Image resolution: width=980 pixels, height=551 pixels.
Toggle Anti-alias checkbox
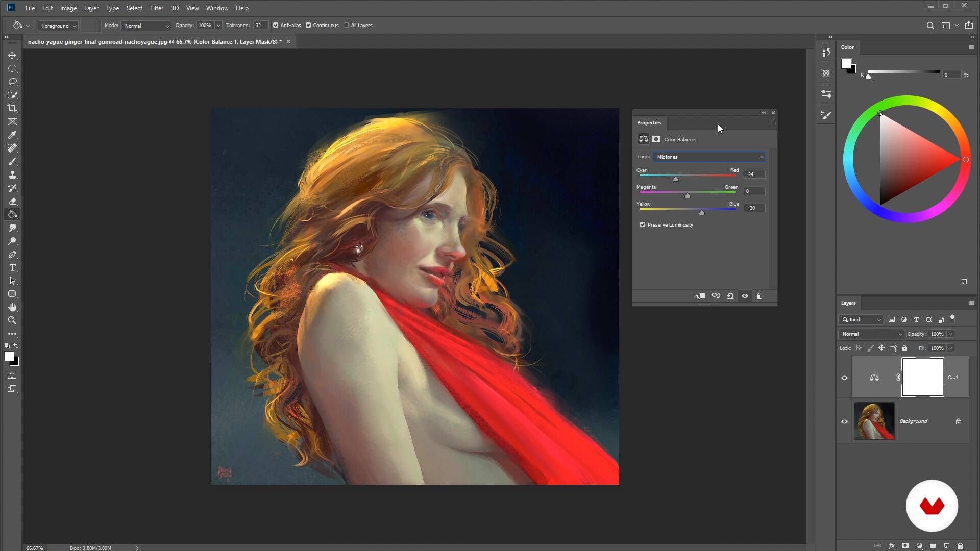point(276,25)
